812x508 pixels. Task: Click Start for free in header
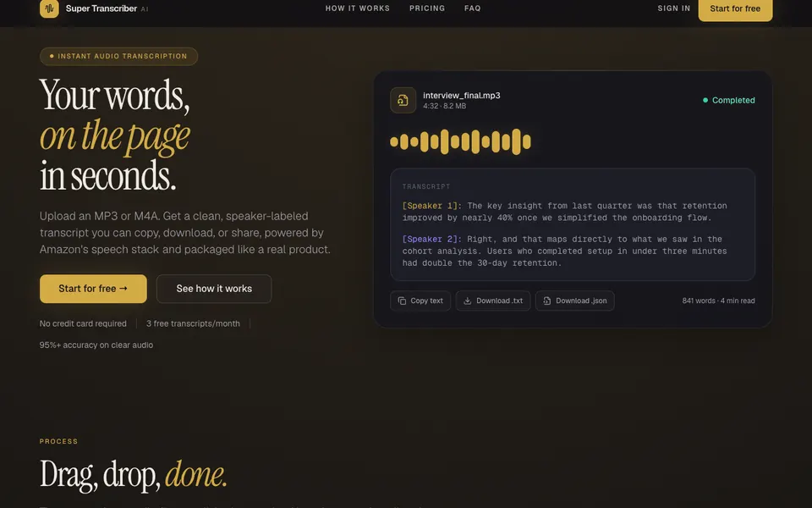point(735,8)
